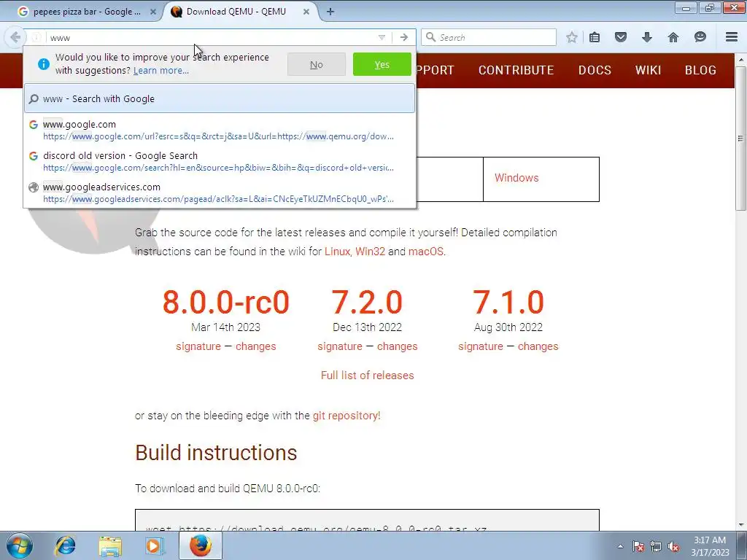Open the Windows Start menu
This screenshot has height=560, width=747.
click(x=20, y=545)
